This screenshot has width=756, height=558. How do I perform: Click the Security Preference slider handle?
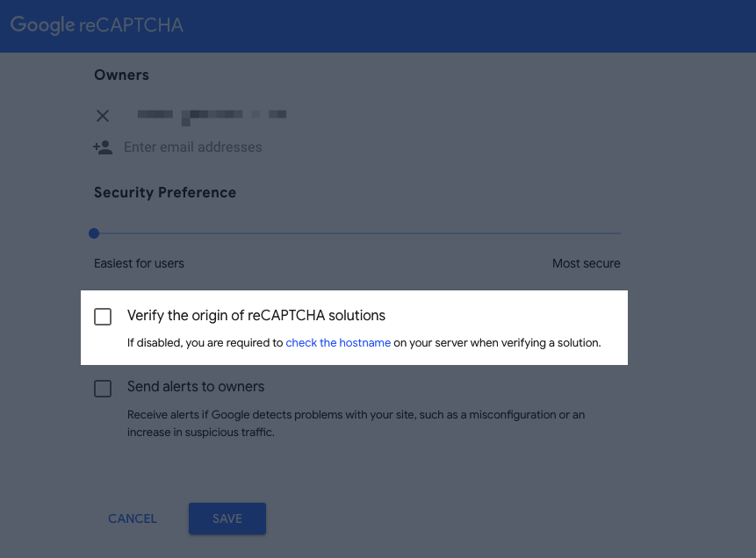pos(94,233)
